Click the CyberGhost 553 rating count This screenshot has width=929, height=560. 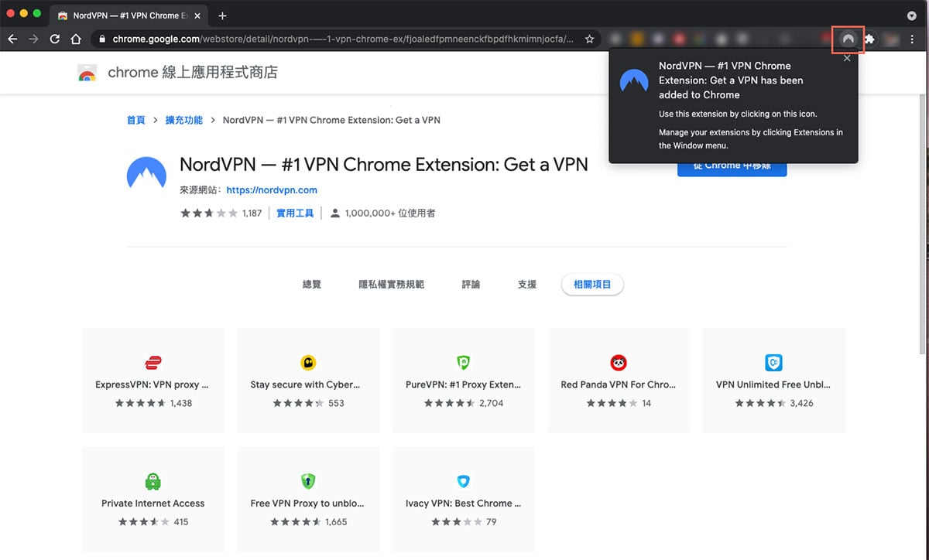coord(336,403)
